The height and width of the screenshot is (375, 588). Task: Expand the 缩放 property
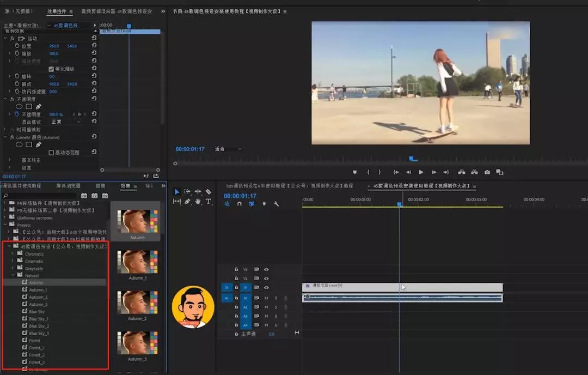click(9, 53)
